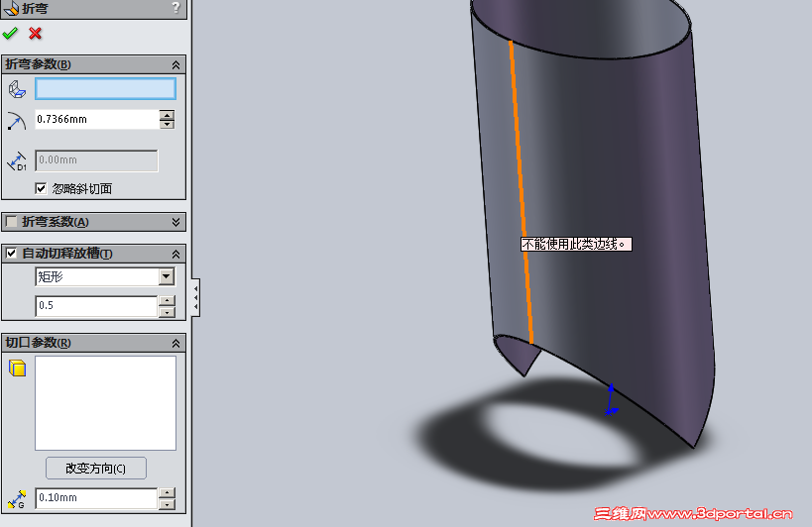812x527 pixels.
Task: Click the 不能使用此类边线 tooltip
Action: coord(576,244)
